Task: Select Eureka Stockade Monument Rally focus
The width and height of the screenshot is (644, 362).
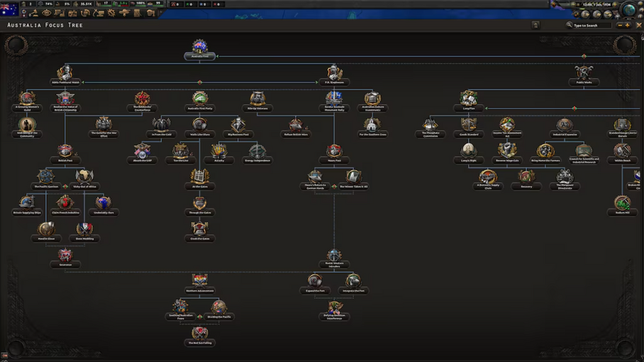Action: pyautogui.click(x=335, y=102)
